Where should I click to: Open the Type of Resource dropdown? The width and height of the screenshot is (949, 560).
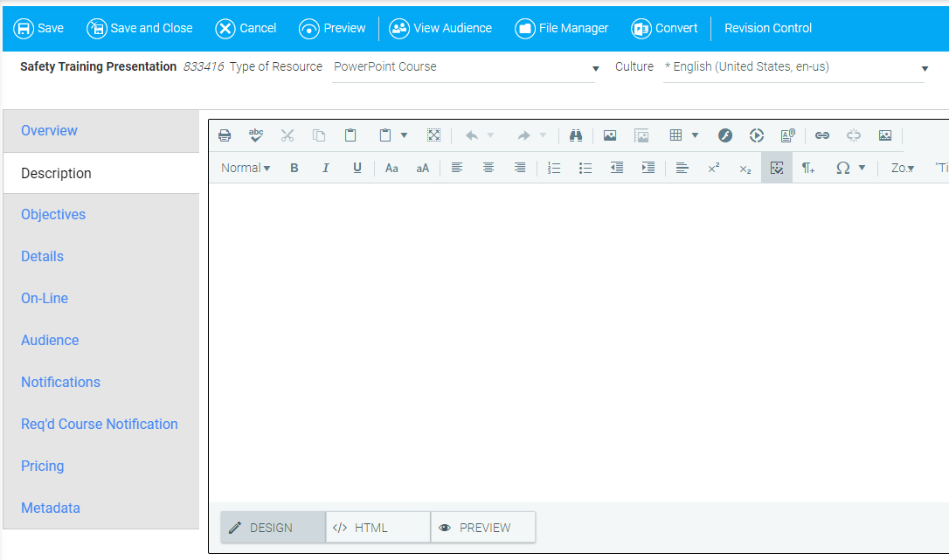point(464,67)
